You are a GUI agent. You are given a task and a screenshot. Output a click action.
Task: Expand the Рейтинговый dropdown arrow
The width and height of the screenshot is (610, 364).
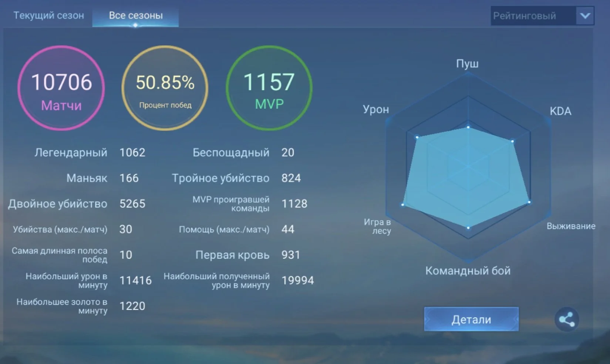(585, 16)
